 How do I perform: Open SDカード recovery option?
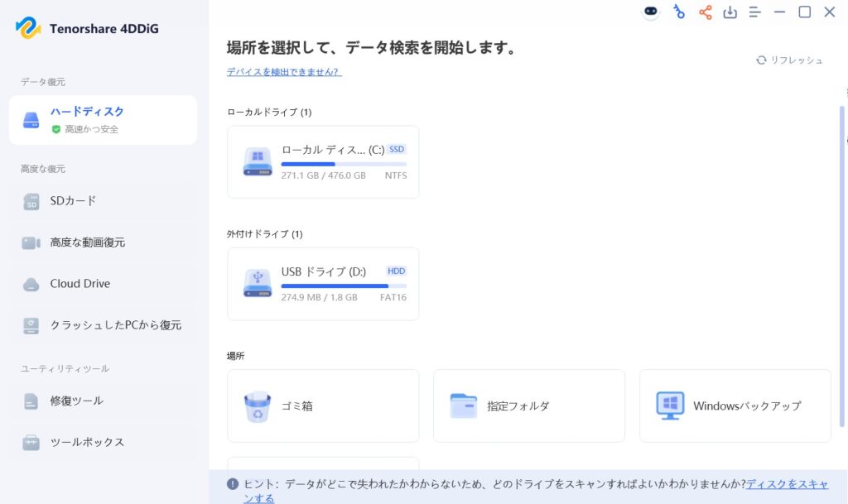103,201
